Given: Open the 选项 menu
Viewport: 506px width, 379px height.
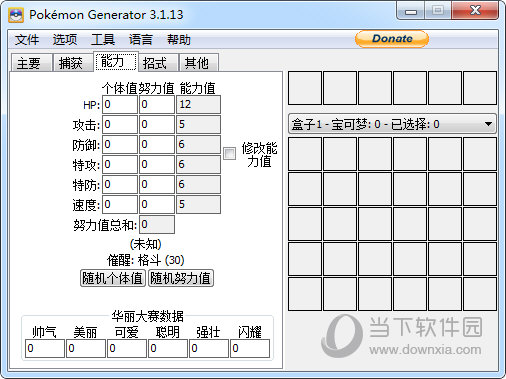Looking at the screenshot, I should pyautogui.click(x=65, y=40).
